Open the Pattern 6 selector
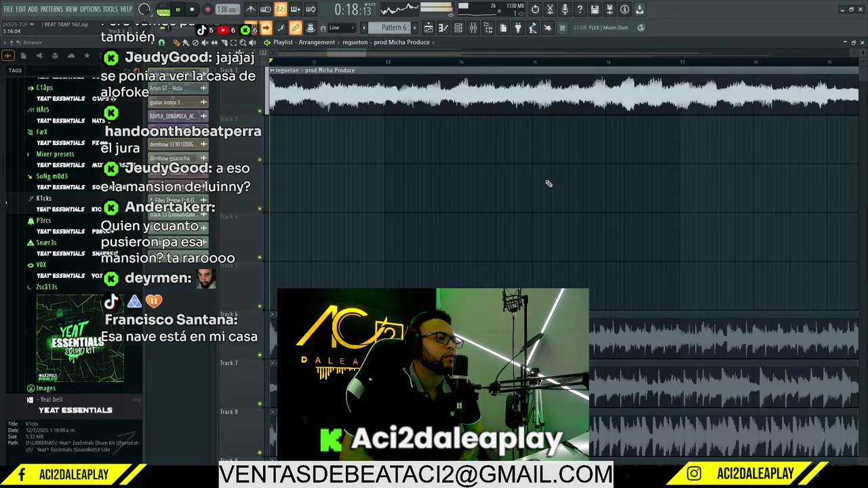The image size is (868, 488). click(389, 28)
